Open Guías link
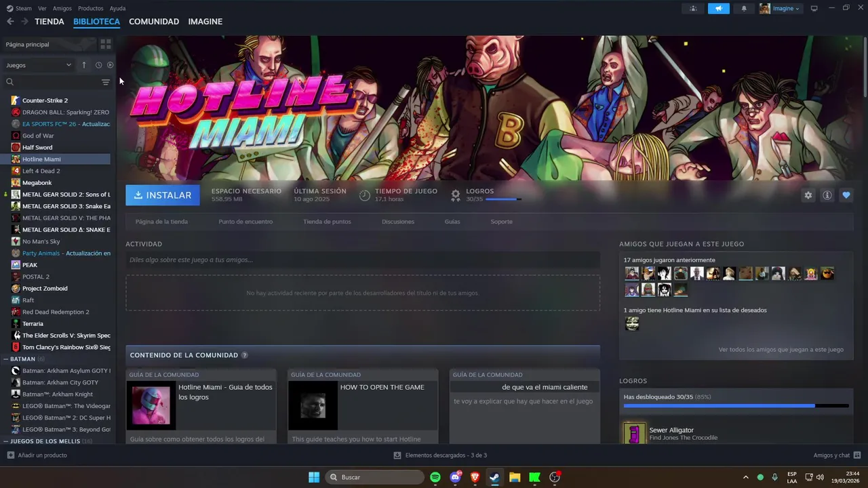868x488 pixels. [452, 222]
